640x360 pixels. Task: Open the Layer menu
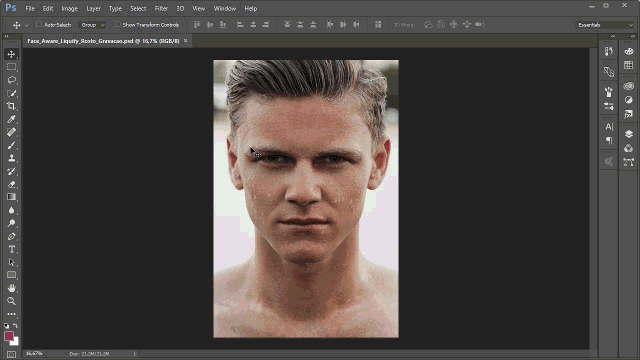93,8
